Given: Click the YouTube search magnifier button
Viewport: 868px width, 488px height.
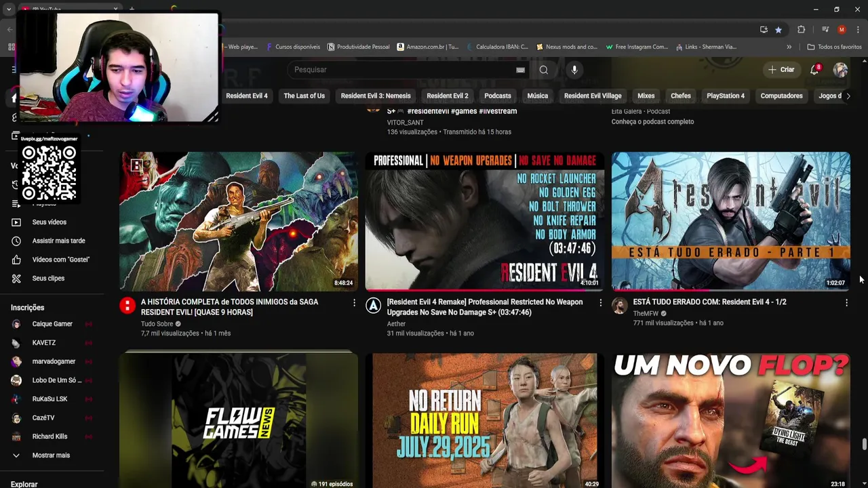Looking at the screenshot, I should [543, 70].
